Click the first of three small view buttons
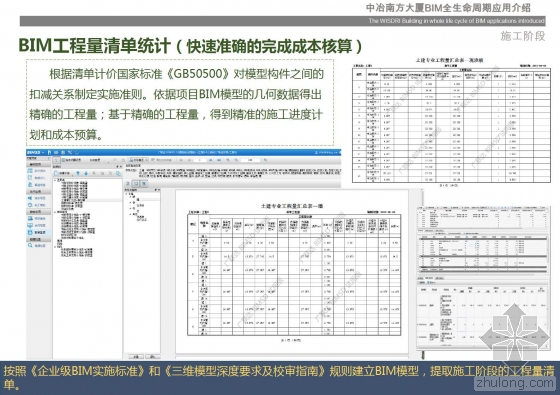560x395 pixels. (128, 184)
